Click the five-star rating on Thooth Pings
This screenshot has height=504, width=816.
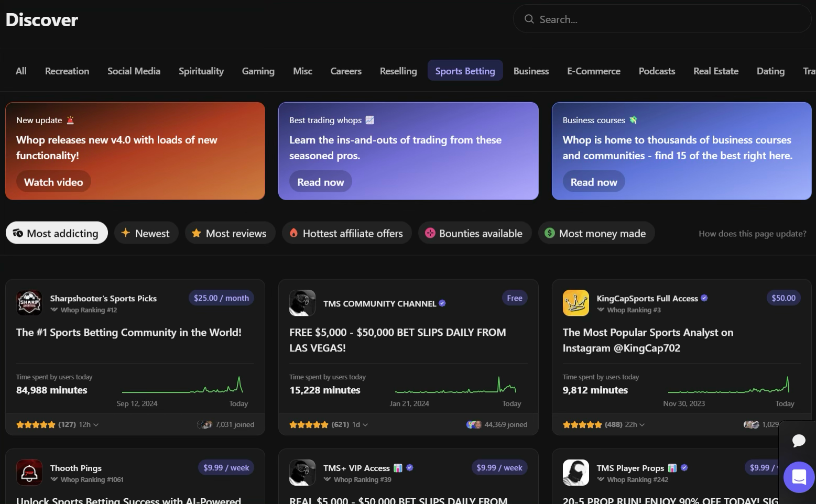coord(36,502)
